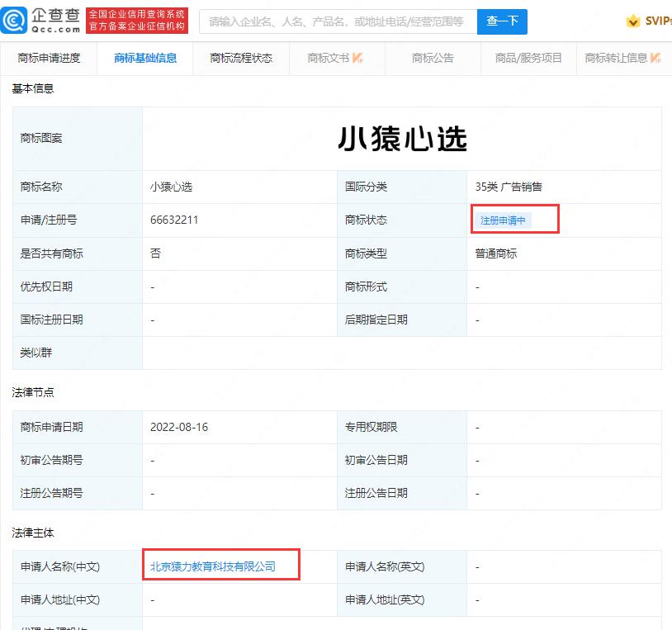Screen dimensions: 672x630
Task: Switch to the 商标基础信息 tab
Action: (145, 59)
